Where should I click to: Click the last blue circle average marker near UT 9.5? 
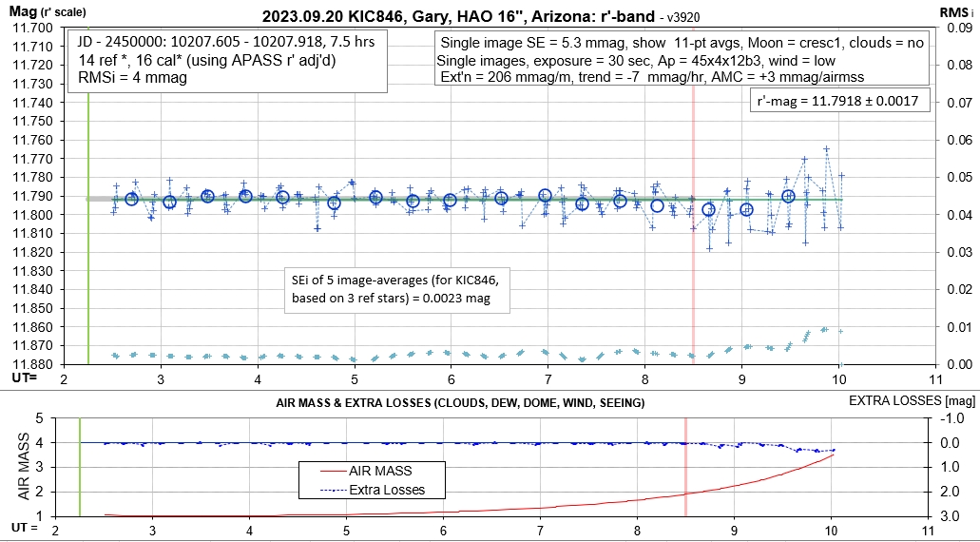(789, 196)
